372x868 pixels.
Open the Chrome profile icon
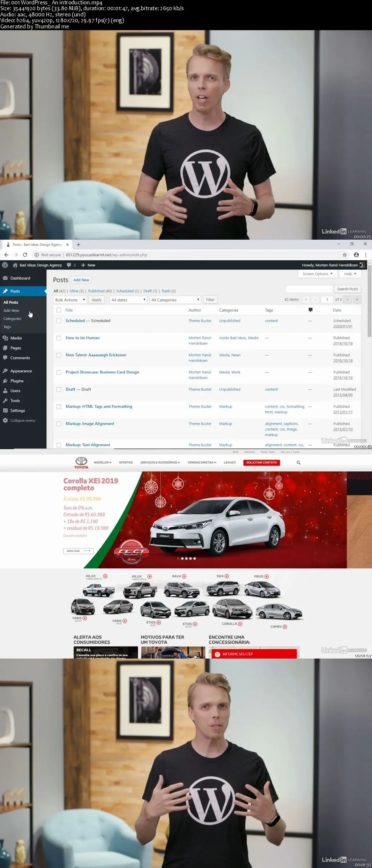point(356,255)
